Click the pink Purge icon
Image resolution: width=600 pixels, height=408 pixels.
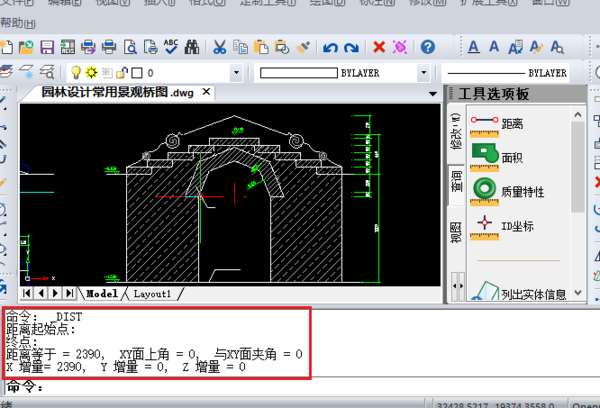click(x=400, y=47)
